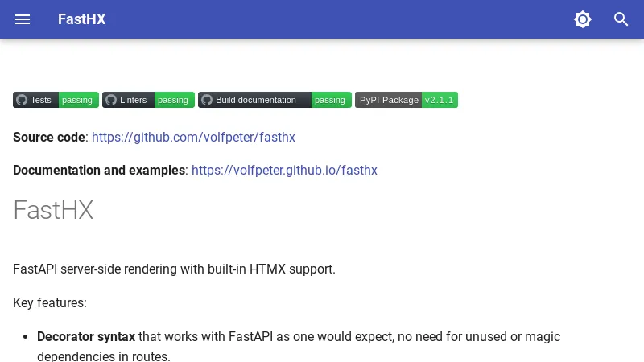
Task: Open the github.com/volfpeter/fasthx source link
Action: (193, 138)
